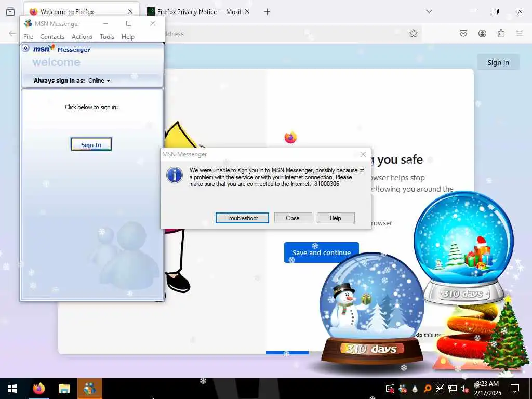The height and width of the screenshot is (399, 532).
Task: Open the notifications action center
Action: click(515, 389)
